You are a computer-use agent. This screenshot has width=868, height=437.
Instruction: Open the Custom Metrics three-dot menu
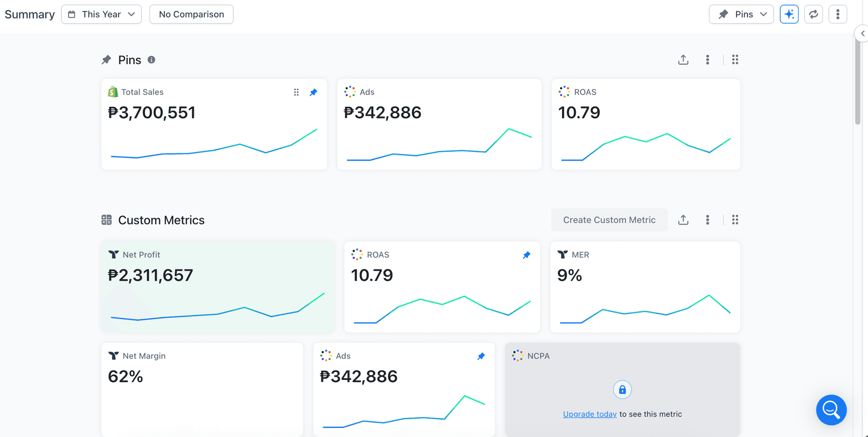click(x=708, y=220)
